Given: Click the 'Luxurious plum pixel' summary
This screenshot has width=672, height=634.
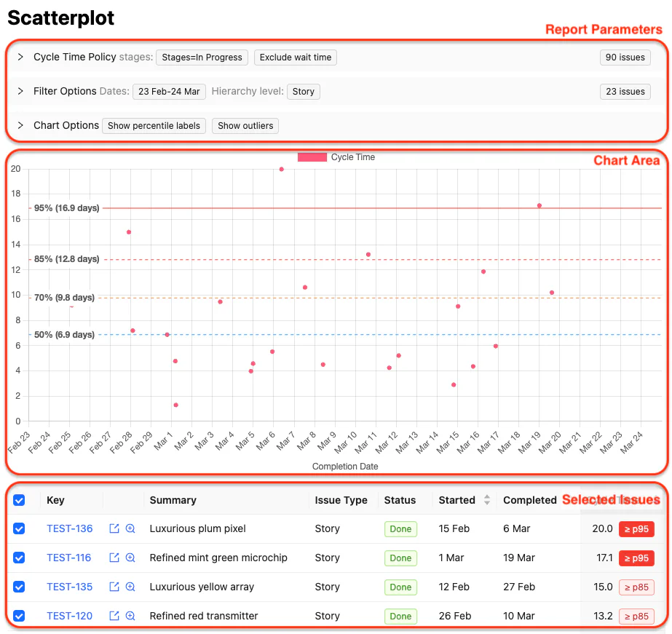Looking at the screenshot, I should 197,528.
